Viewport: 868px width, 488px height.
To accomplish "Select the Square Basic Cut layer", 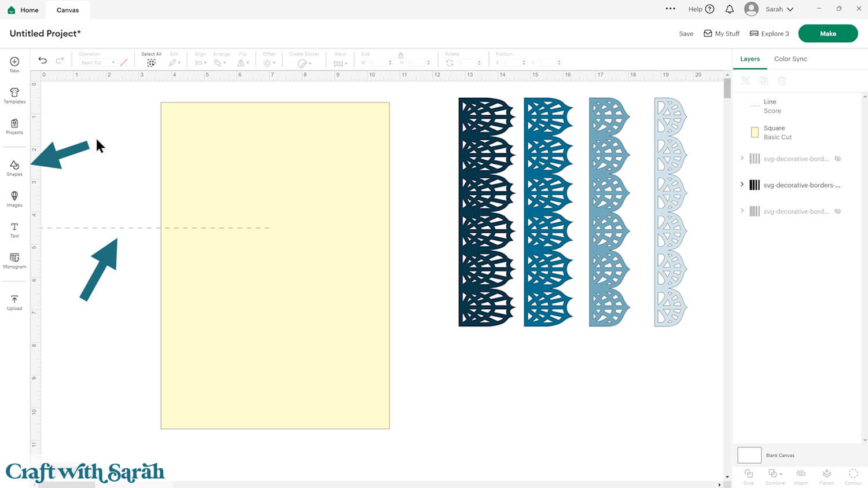I will point(797,133).
